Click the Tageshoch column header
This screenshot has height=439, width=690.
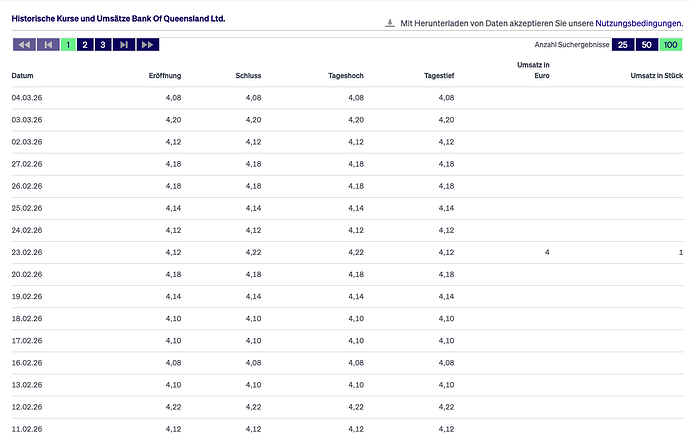point(346,76)
